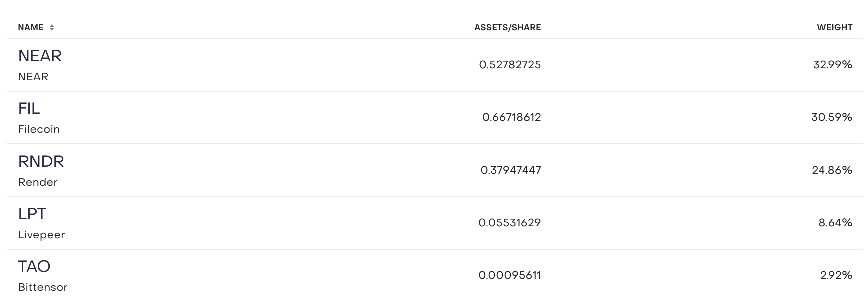Click the Livepeer asset name
Viewport: 868px width, 303px height.
41,235
